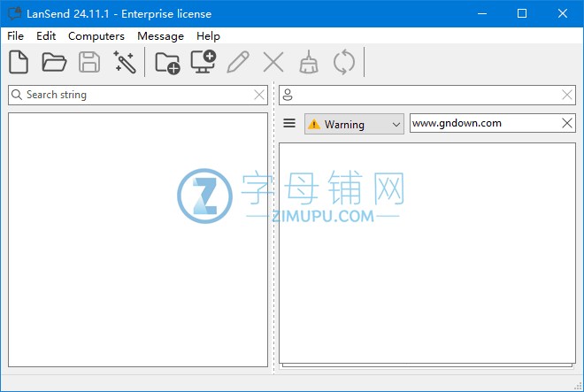Clear the Search string field

coord(259,95)
